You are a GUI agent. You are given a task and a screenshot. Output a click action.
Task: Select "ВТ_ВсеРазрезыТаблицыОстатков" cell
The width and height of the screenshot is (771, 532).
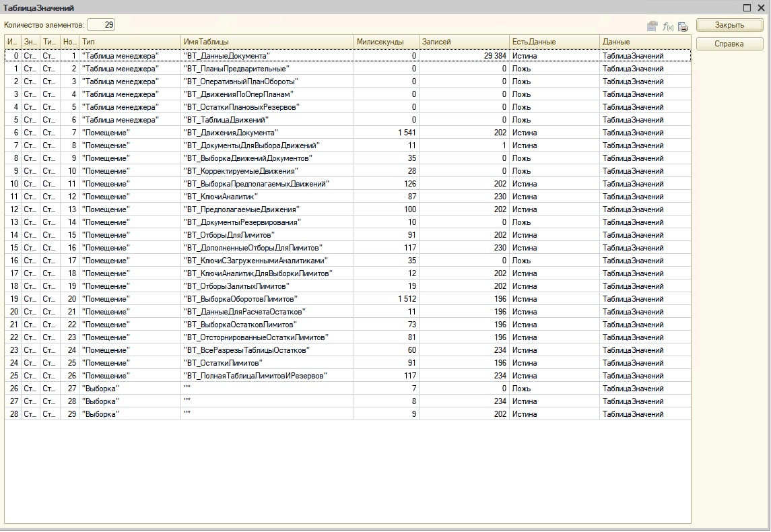tap(267, 350)
